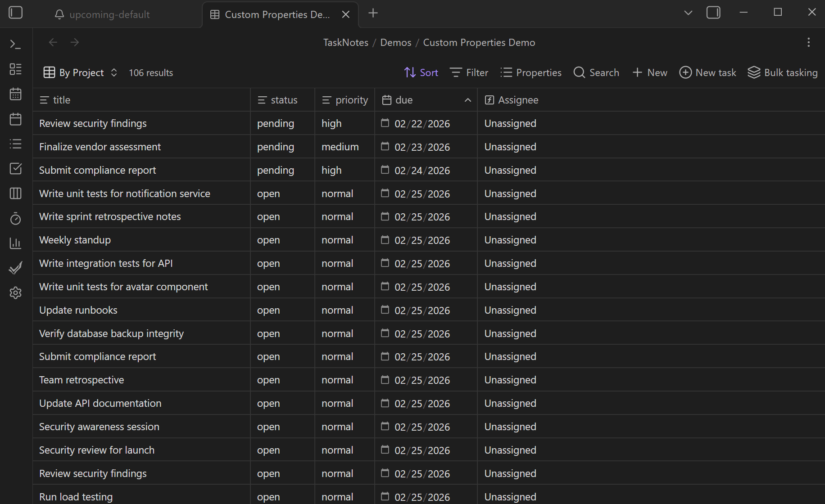Screen dimensions: 825x504
Task: Open the mini calendar sidebar icon
Action: 15,119
